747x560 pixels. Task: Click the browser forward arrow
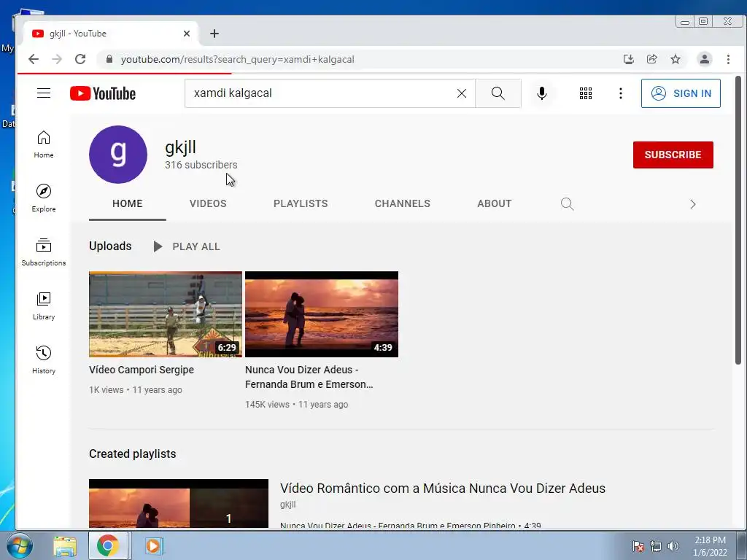tap(57, 59)
